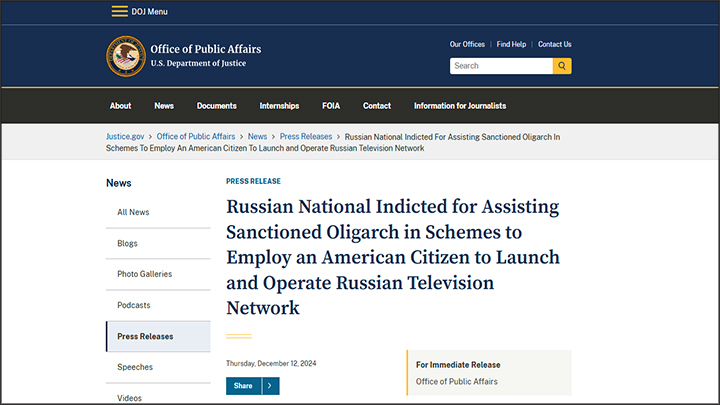Type in the Search input field
Viewport: 720px width, 405px height.
pyautogui.click(x=501, y=66)
